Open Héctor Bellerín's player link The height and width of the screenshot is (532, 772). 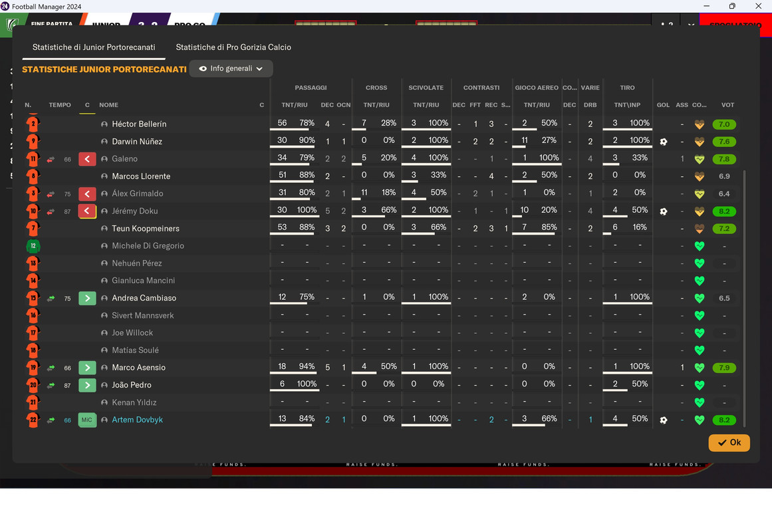click(x=139, y=124)
